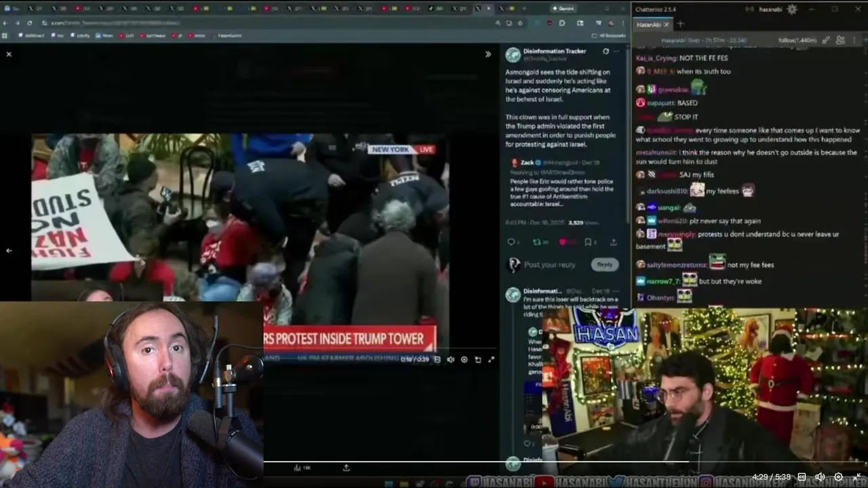868x488 pixels.
Task: Click Grok icon on Disinformation Tracker tweet
Action: coord(606,52)
